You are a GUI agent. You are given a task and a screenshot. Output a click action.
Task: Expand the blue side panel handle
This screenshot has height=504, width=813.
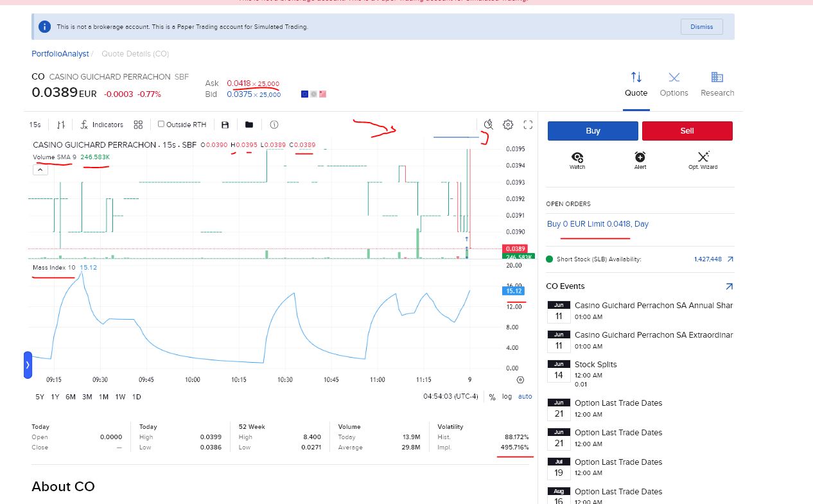[28, 365]
